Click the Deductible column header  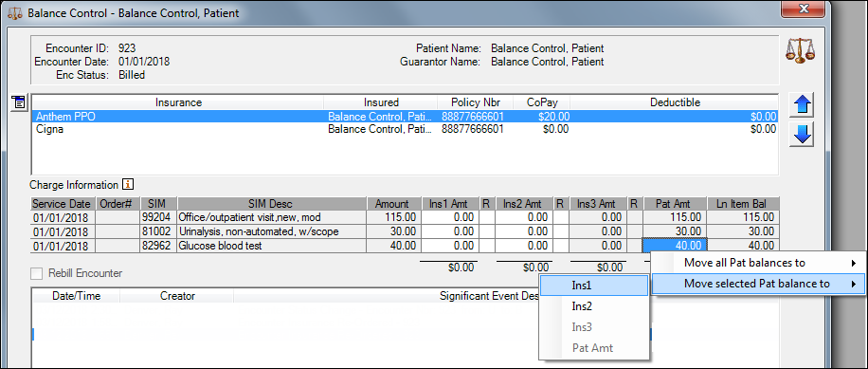click(675, 102)
